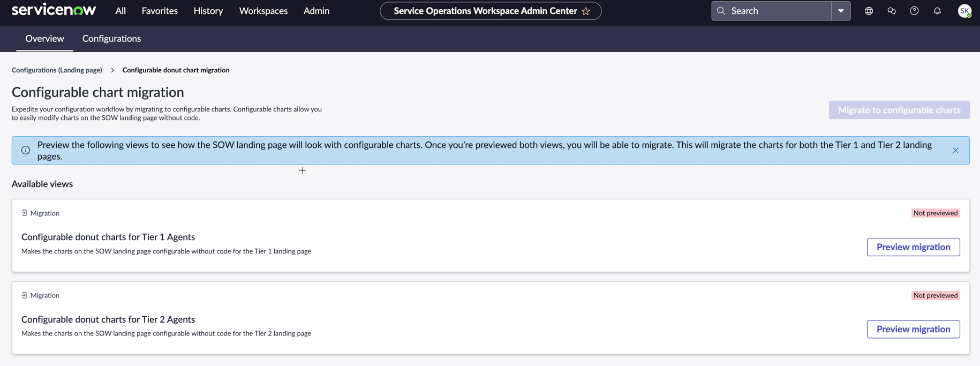The height and width of the screenshot is (366, 980).
Task: Select Configurable donut charts for Tier 2 Agents title
Action: pyautogui.click(x=108, y=319)
